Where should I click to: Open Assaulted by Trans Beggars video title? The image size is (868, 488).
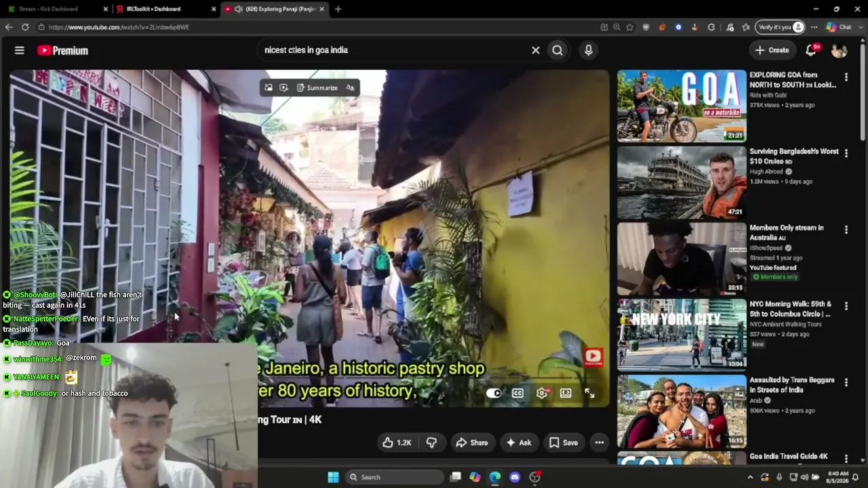pyautogui.click(x=792, y=385)
